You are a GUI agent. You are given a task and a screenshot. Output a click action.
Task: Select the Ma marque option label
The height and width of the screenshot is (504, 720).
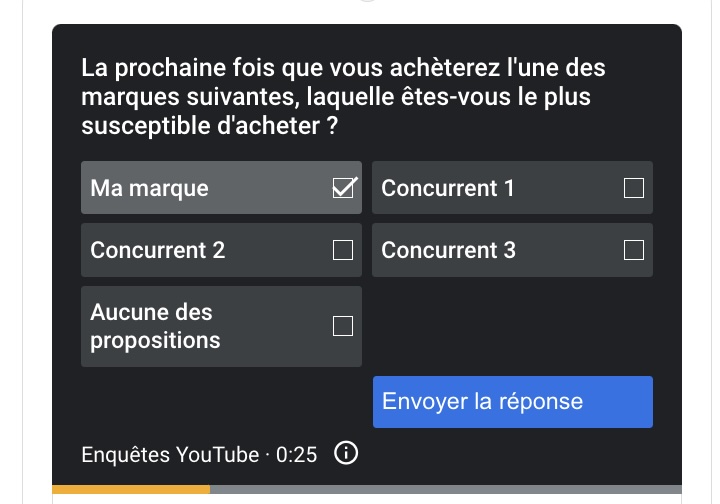[150, 188]
